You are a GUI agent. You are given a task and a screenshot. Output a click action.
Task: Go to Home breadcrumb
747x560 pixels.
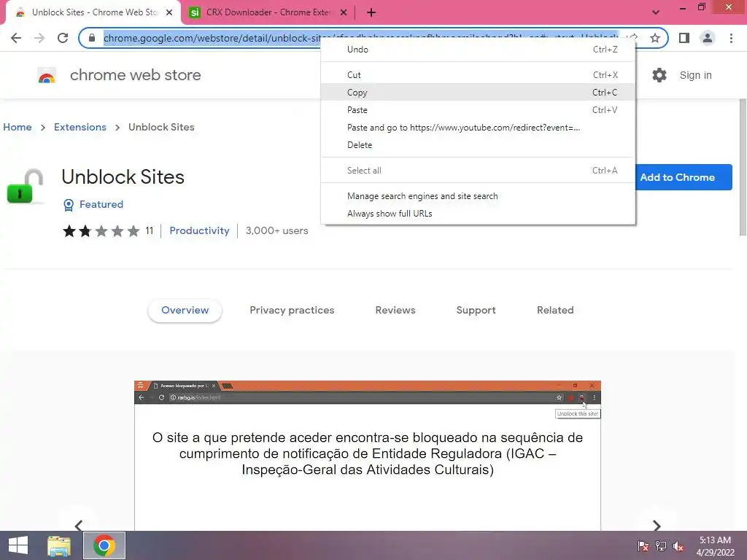[x=18, y=127]
